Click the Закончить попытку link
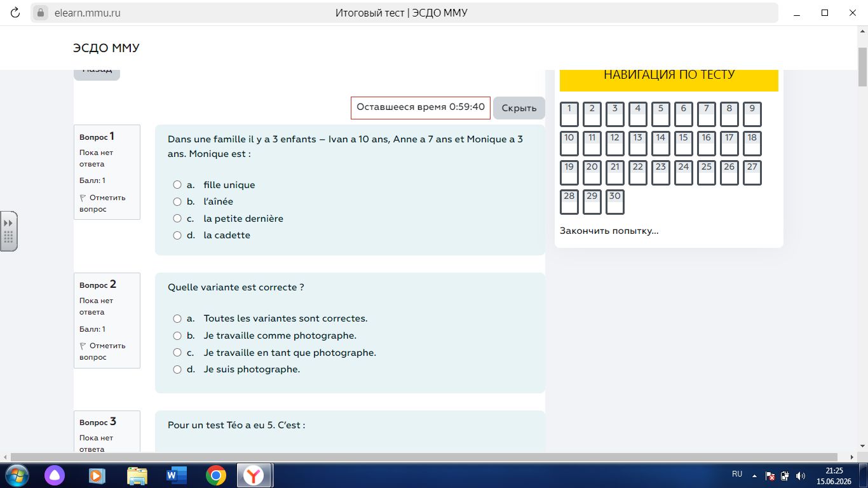 (609, 231)
